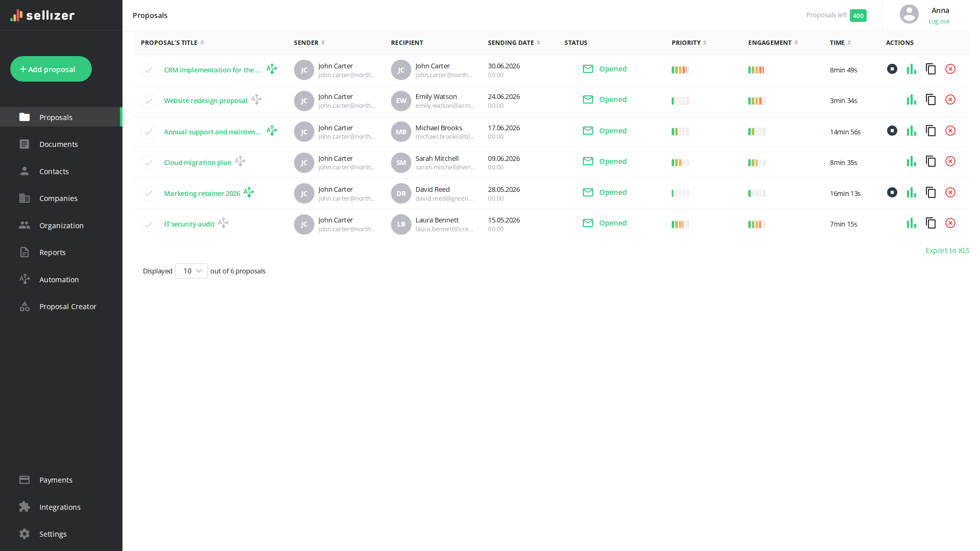The width and height of the screenshot is (980, 551).
Task: Copy the CRM implementation proposal
Action: (x=931, y=69)
